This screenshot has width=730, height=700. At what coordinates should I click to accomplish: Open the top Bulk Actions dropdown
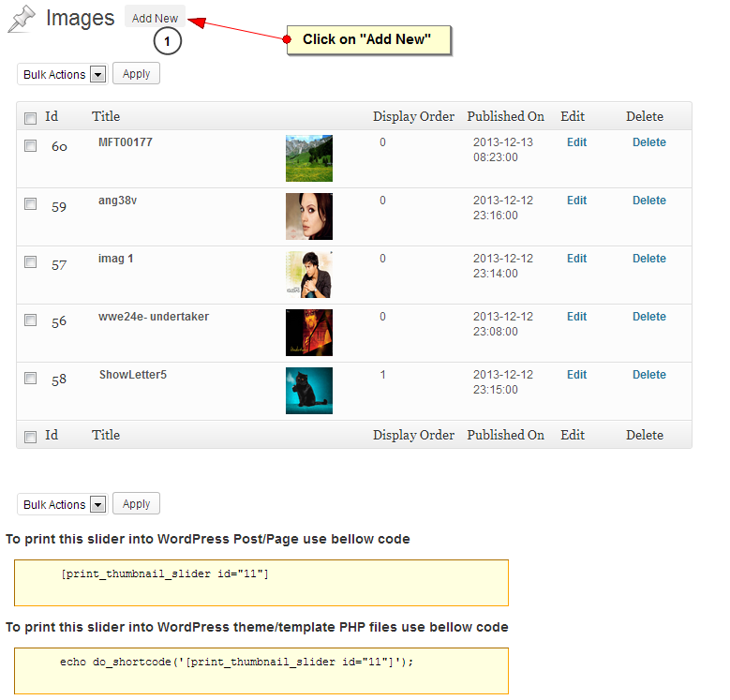pyautogui.click(x=63, y=74)
